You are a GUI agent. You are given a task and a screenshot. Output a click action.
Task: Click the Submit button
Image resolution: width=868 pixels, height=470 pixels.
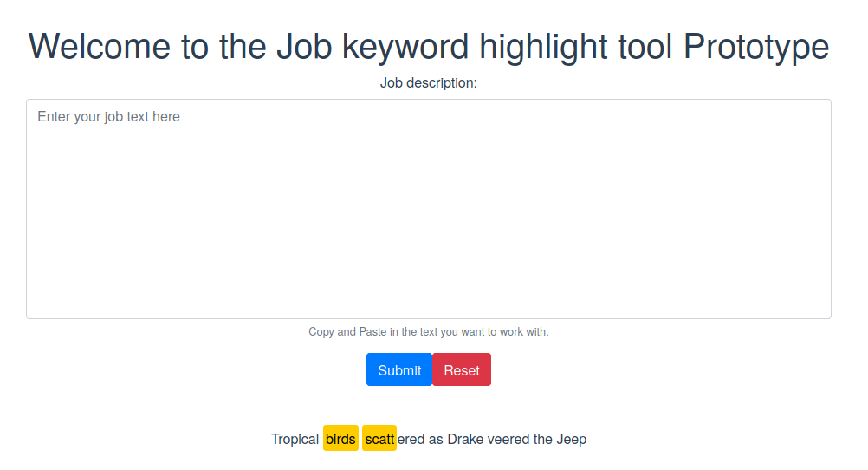[398, 370]
